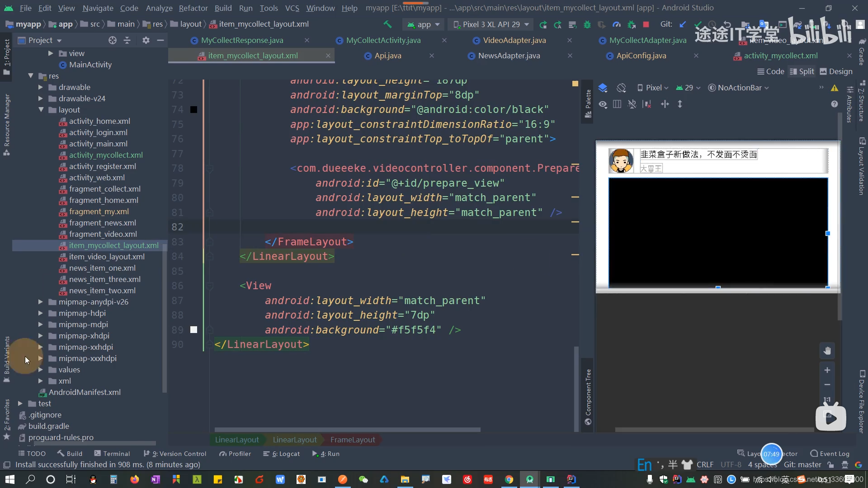This screenshot has width=868, height=488.
Task: Zoom in the preview with the plus button
Action: 827,370
